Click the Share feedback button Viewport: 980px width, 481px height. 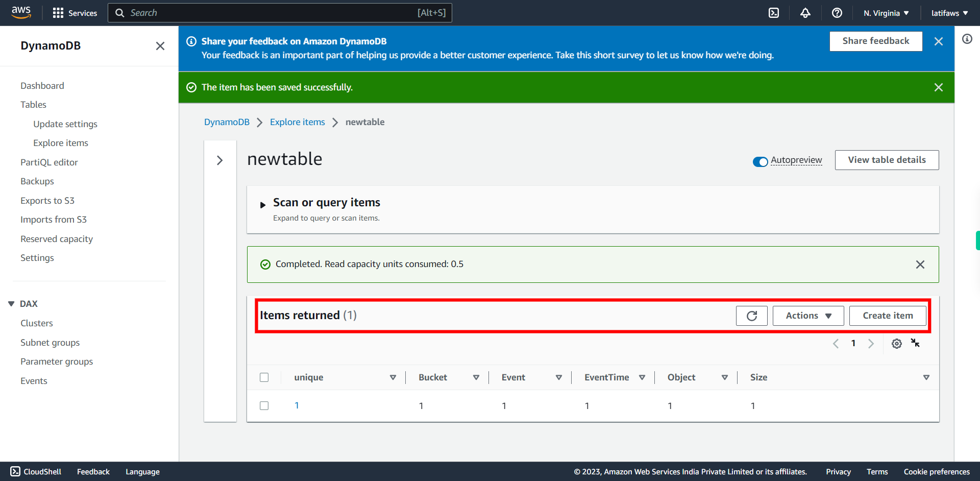(x=876, y=41)
